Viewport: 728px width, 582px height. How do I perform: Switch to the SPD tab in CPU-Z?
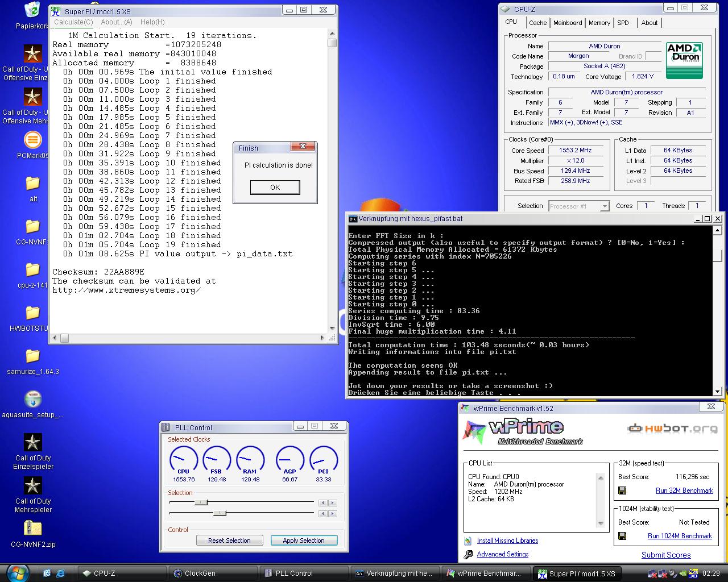pos(623,23)
